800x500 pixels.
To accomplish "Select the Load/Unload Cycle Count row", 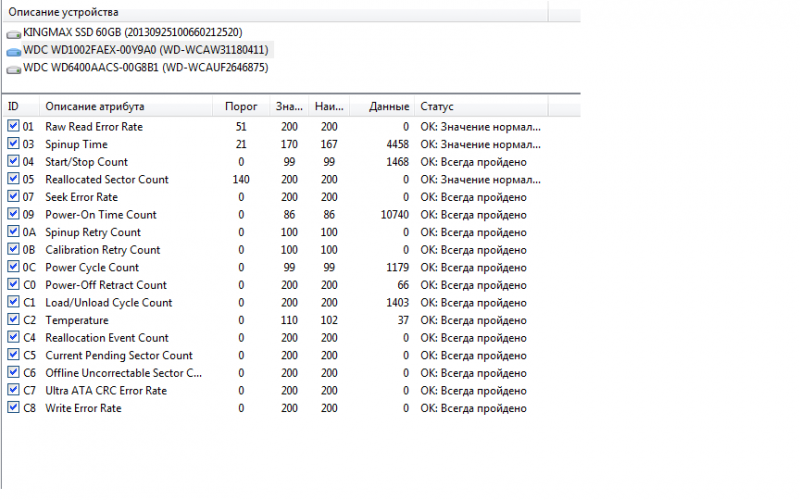I will (x=109, y=302).
